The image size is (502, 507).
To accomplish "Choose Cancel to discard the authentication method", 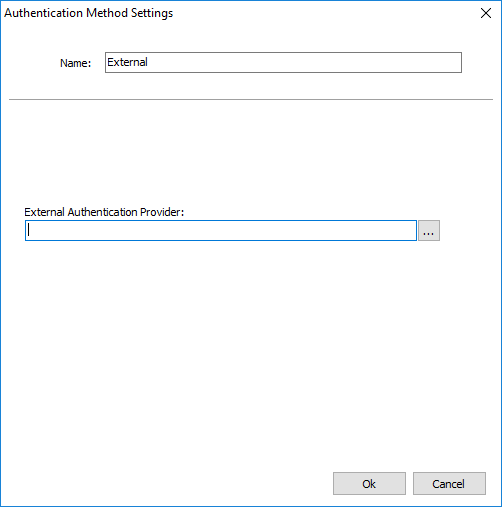I will pyautogui.click(x=449, y=483).
